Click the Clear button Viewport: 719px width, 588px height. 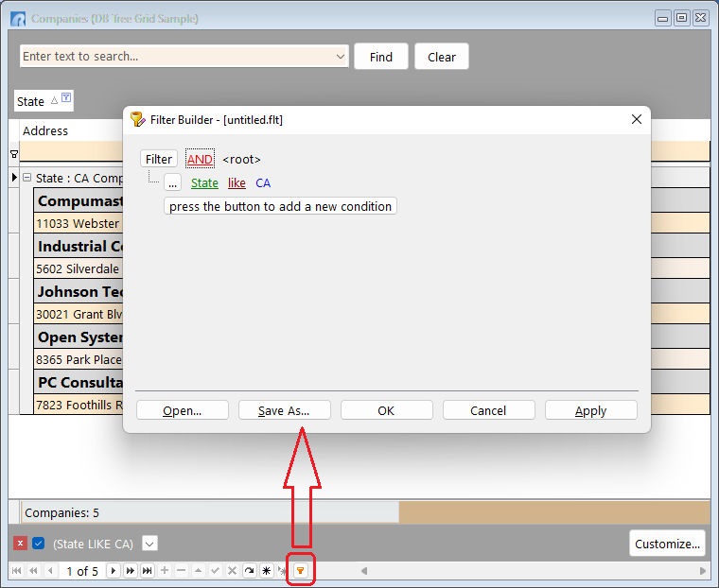coord(442,57)
